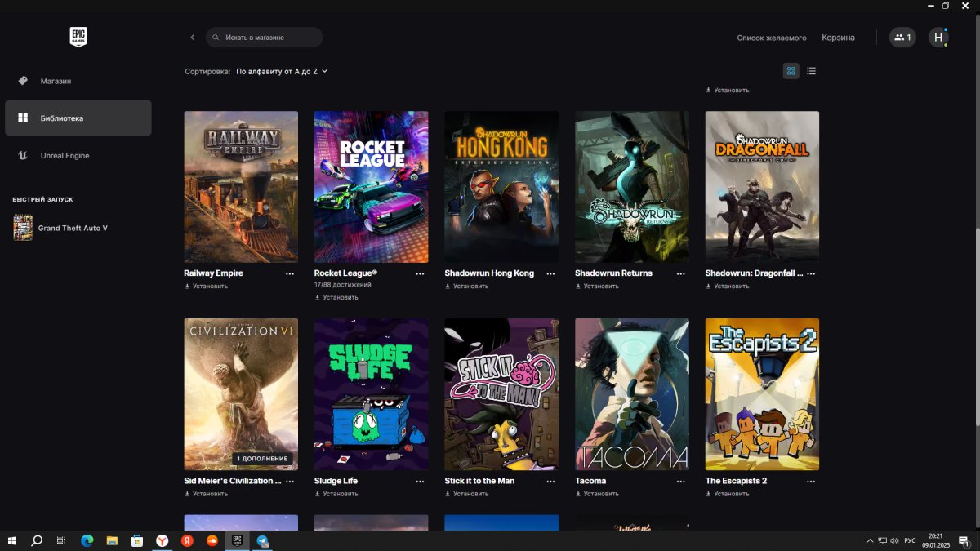Open the volume control in system tray
The width and height of the screenshot is (980, 551).
(894, 540)
